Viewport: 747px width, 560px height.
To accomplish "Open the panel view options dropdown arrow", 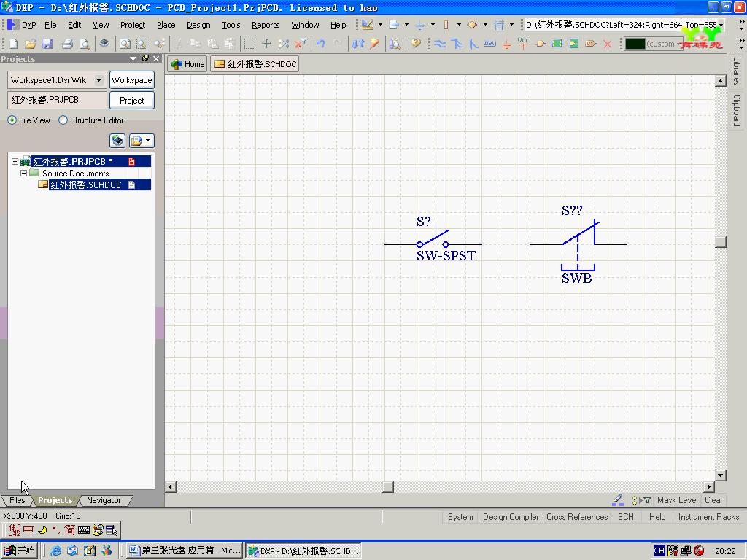I will 147,141.
